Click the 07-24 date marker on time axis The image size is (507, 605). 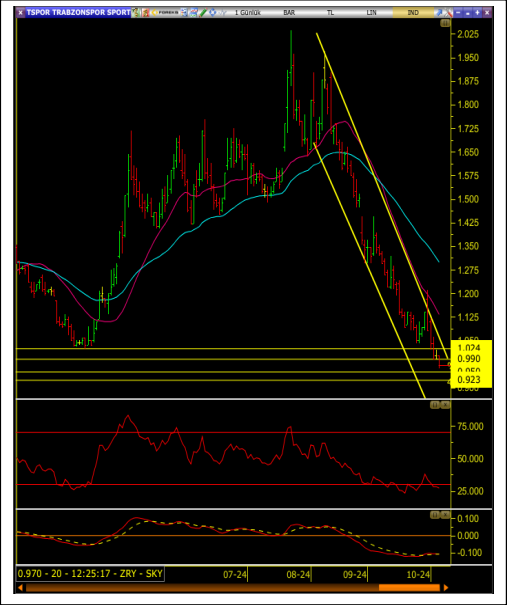(x=235, y=575)
